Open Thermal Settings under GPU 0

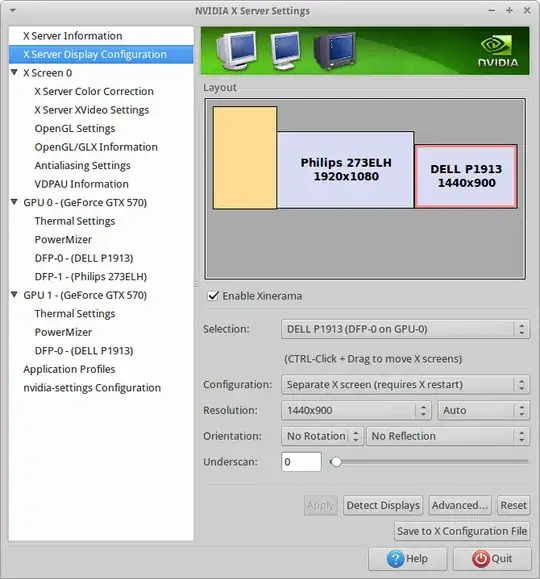(75, 221)
